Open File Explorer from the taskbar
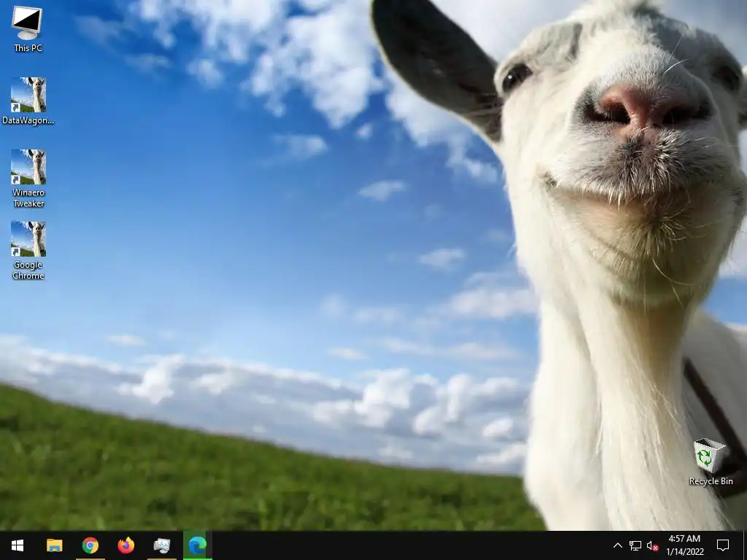747x560 pixels. 54,545
